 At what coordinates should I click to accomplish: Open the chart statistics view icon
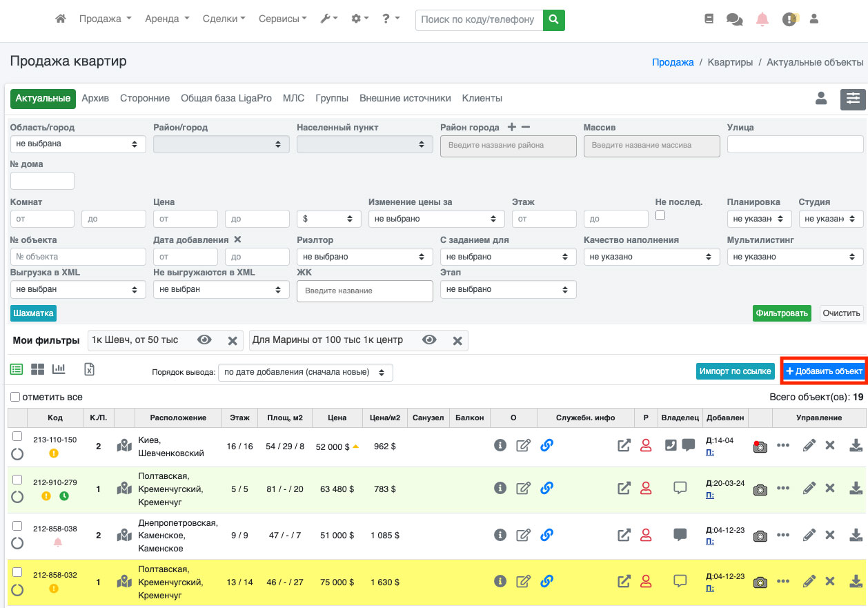(59, 369)
